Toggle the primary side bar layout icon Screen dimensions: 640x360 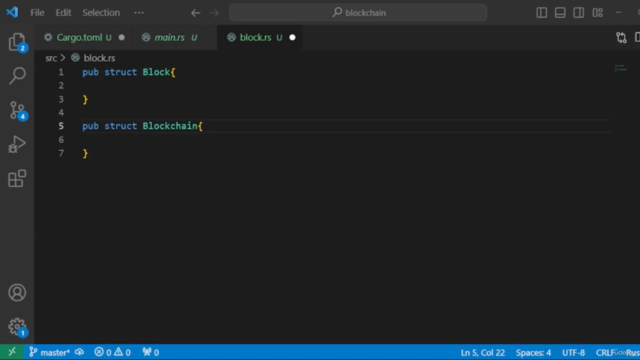pos(542,13)
